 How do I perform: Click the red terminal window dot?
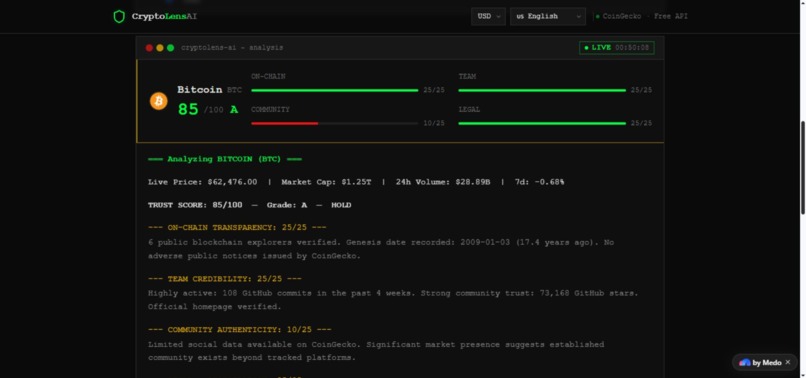[149, 48]
